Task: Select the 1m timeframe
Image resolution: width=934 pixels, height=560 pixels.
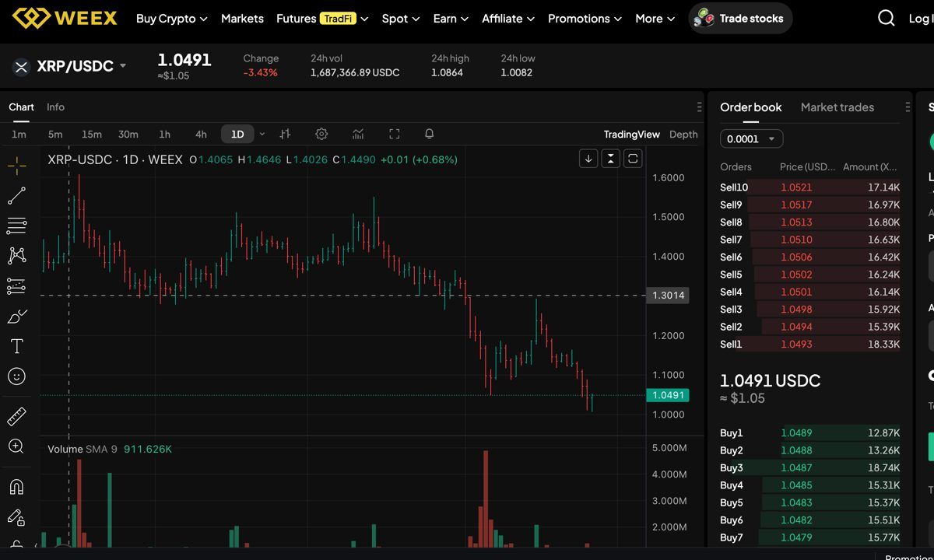Action: pos(19,135)
